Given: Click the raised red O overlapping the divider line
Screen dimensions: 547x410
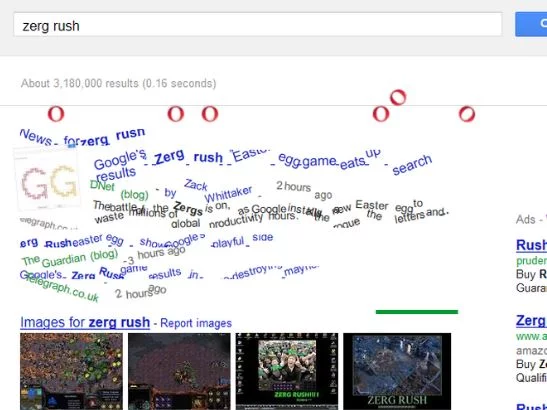Looking at the screenshot, I should (398, 97).
